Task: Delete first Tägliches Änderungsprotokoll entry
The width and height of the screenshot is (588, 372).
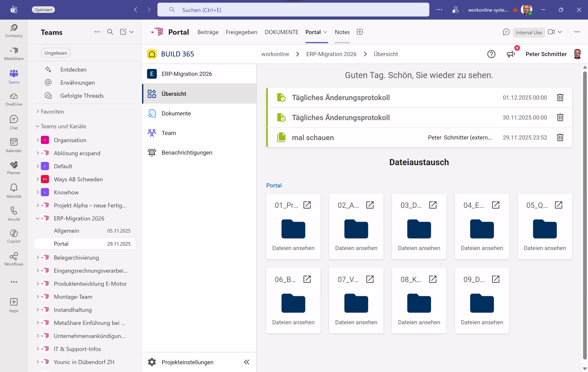Action: (x=560, y=97)
